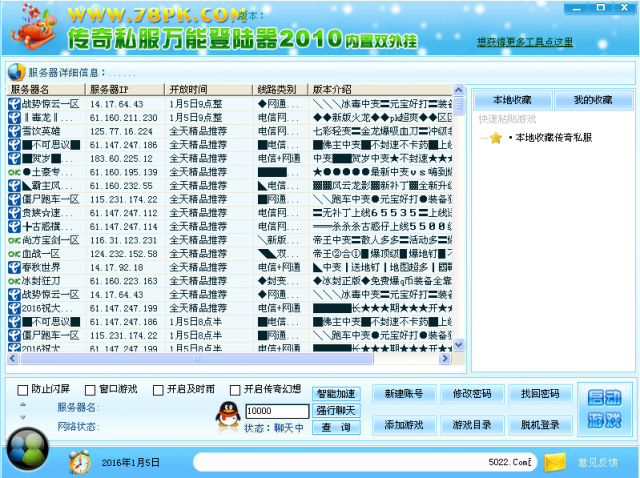Switch to the 本地收藏 tab
640x478 pixels.
512,100
